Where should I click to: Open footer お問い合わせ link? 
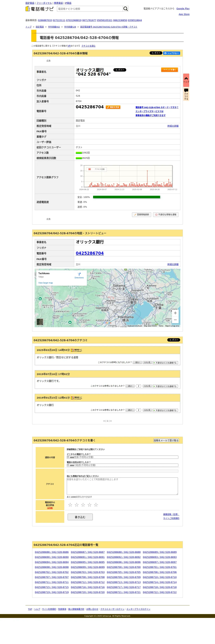click(92, 609)
